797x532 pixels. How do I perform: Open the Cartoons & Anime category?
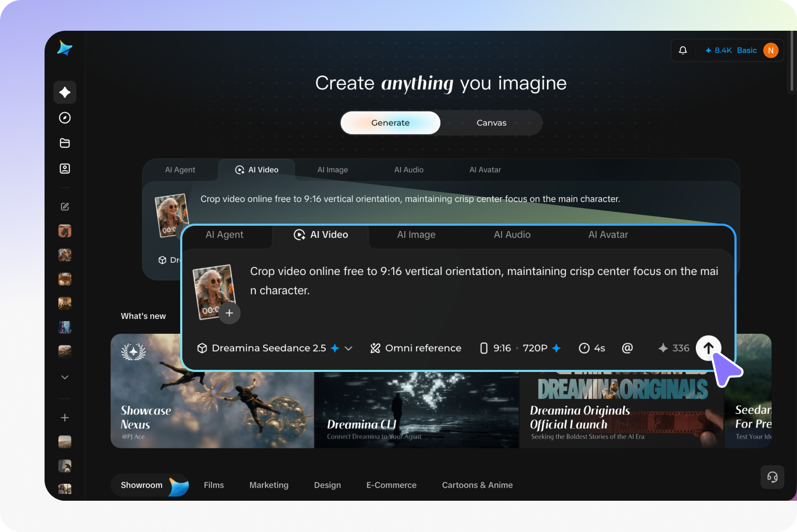click(x=477, y=485)
